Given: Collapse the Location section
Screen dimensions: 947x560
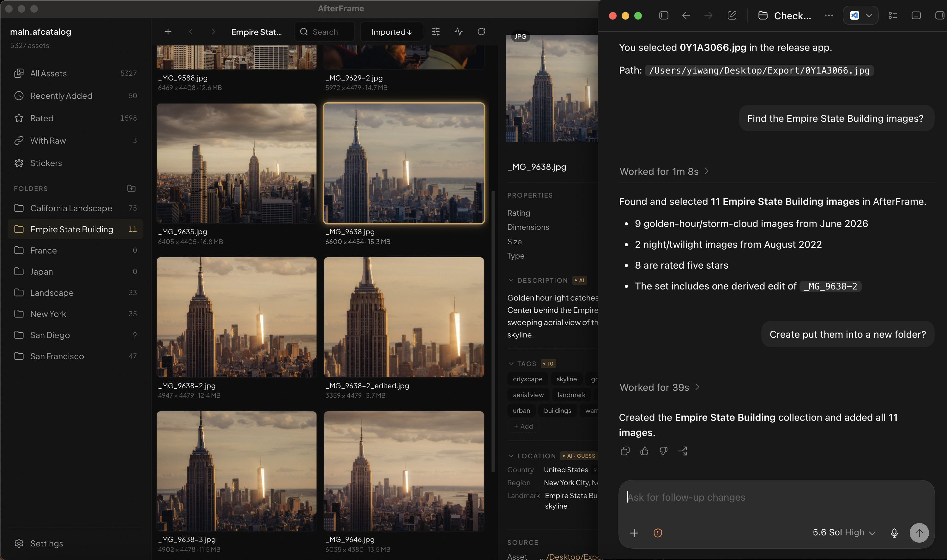Looking at the screenshot, I should (511, 456).
